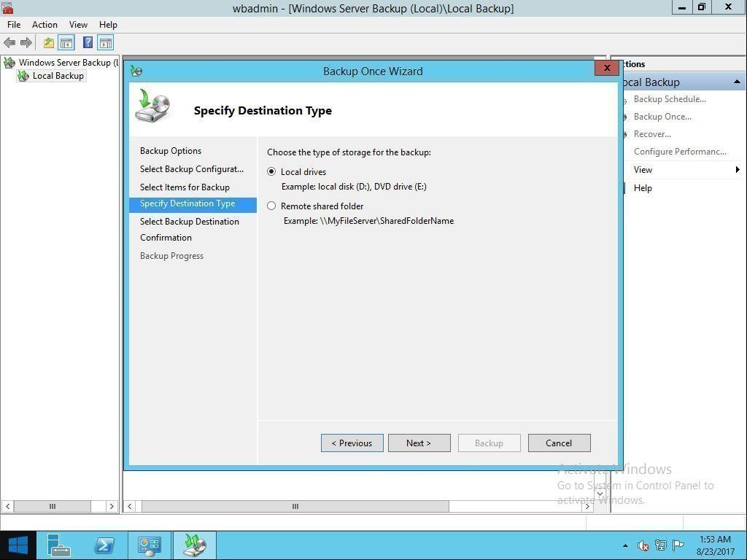
Task: Show hidden tray icons arrow
Action: pyautogui.click(x=625, y=545)
